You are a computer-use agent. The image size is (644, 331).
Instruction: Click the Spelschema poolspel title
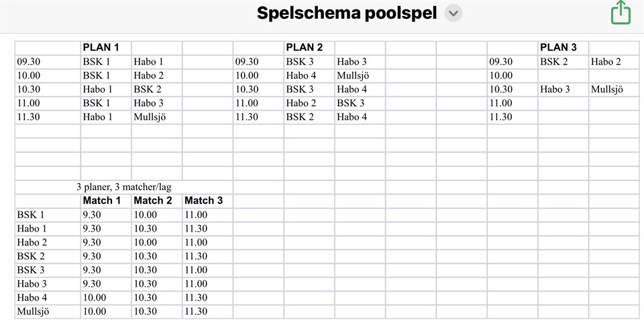[346, 13]
